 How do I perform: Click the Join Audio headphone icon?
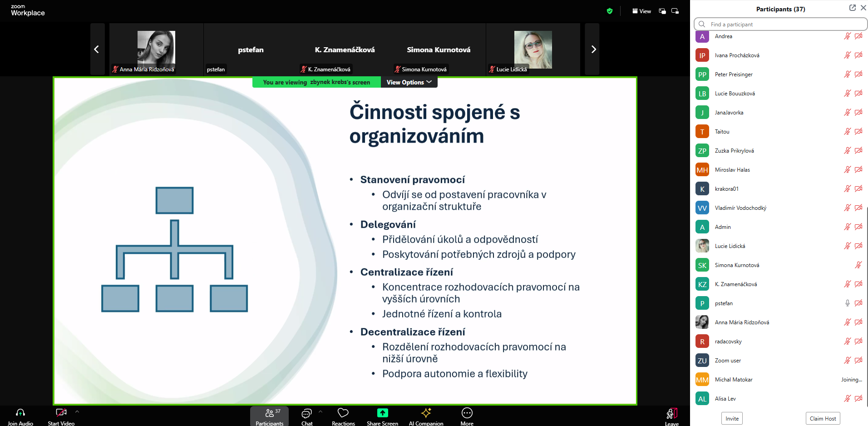[20, 412]
